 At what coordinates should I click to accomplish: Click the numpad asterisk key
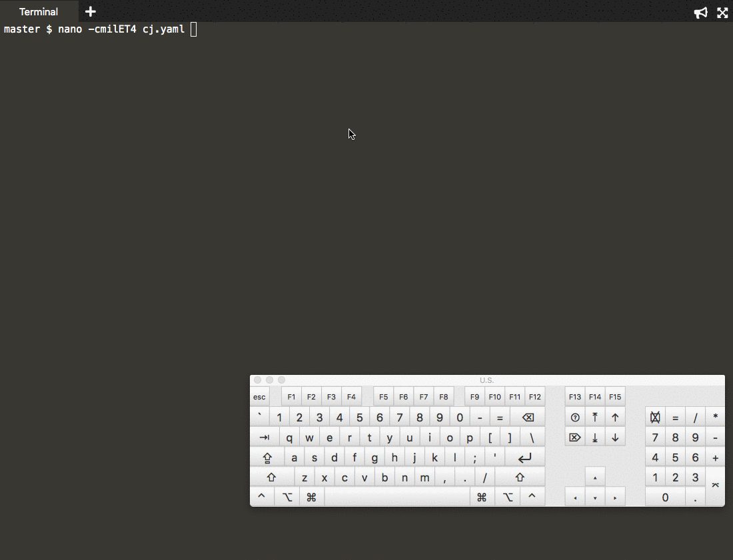[x=715, y=418]
